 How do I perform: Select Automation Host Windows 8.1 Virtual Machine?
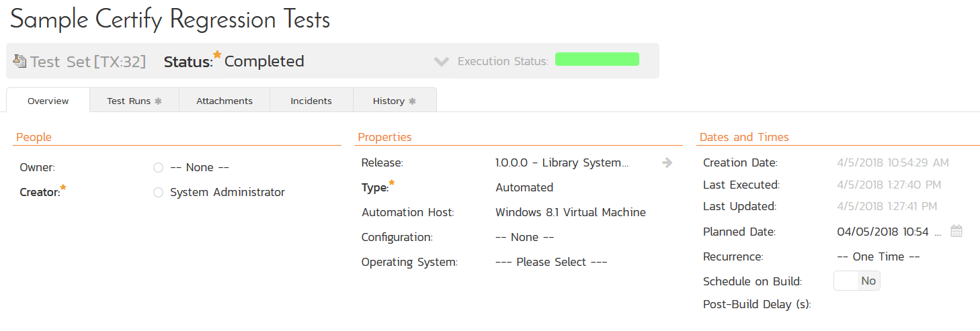click(571, 212)
